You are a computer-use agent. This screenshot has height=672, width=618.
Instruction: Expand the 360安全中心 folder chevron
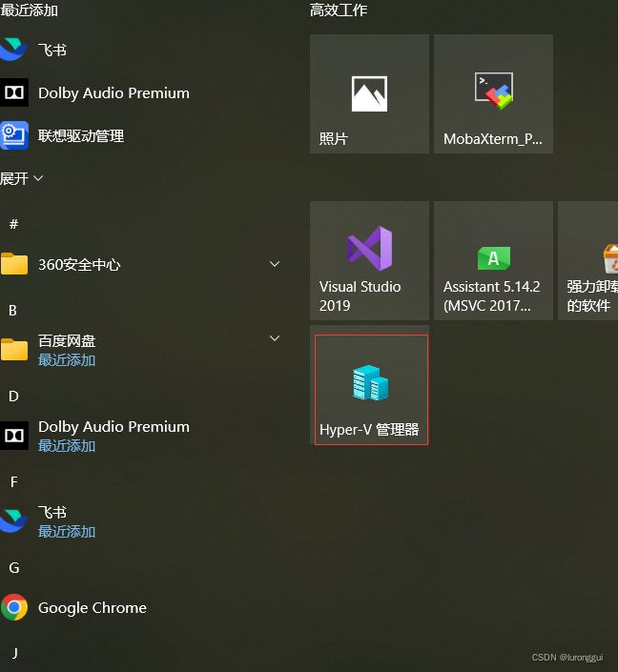tap(275, 264)
